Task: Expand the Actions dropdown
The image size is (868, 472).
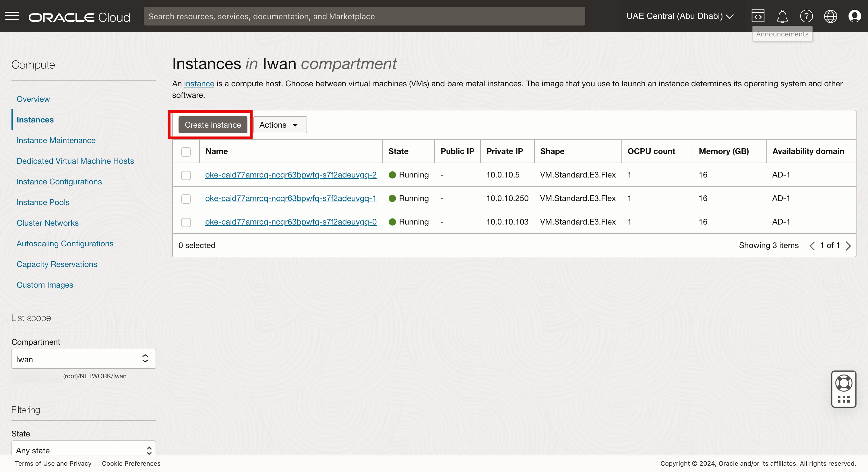Action: pos(280,125)
